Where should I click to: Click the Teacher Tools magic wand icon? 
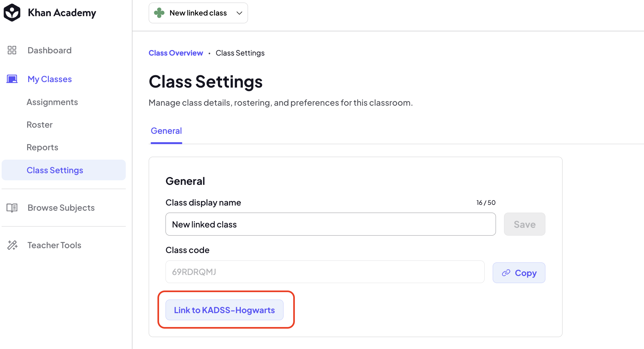[12, 245]
